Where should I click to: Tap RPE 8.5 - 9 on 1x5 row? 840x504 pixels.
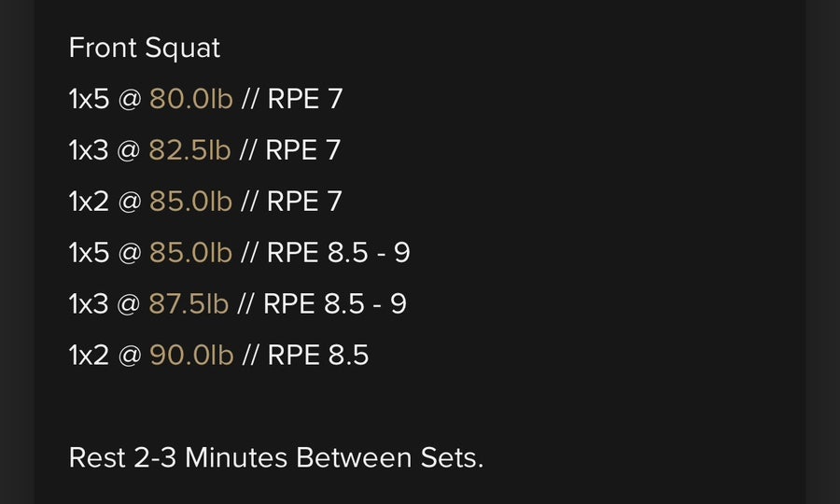[x=339, y=253]
